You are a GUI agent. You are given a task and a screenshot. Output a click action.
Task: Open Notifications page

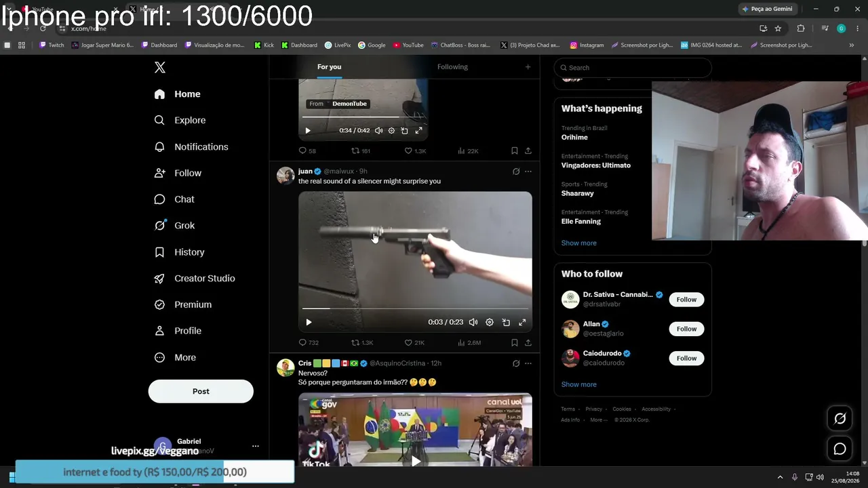pos(191,146)
